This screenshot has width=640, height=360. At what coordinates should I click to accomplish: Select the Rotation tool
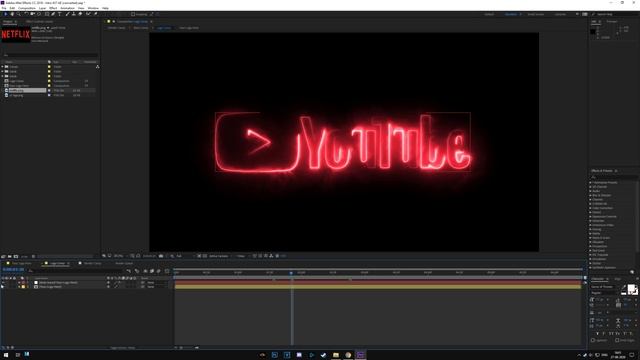click(x=27, y=14)
